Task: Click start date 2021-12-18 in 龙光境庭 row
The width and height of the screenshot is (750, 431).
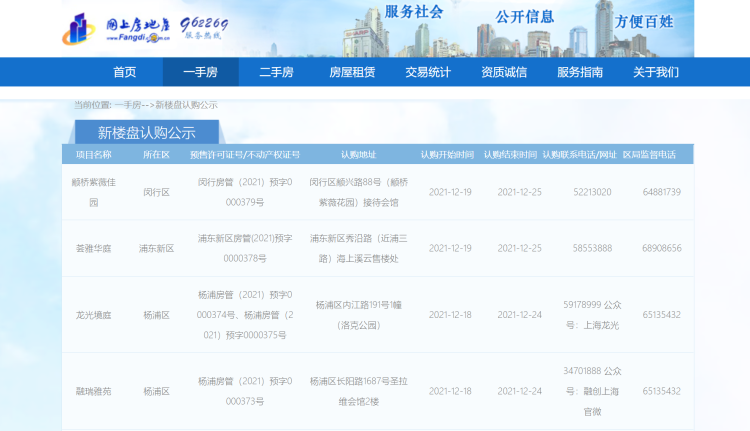Action: coord(450,315)
